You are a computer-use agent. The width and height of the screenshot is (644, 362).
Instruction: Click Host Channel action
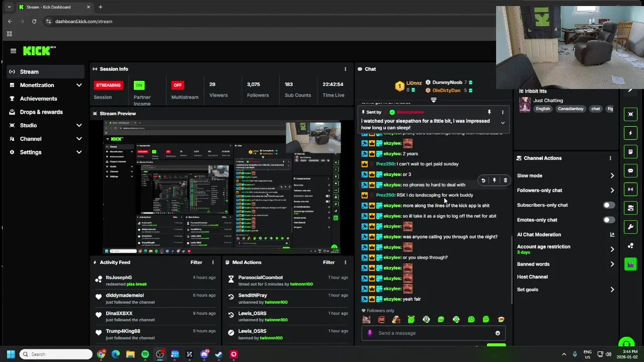point(532,277)
